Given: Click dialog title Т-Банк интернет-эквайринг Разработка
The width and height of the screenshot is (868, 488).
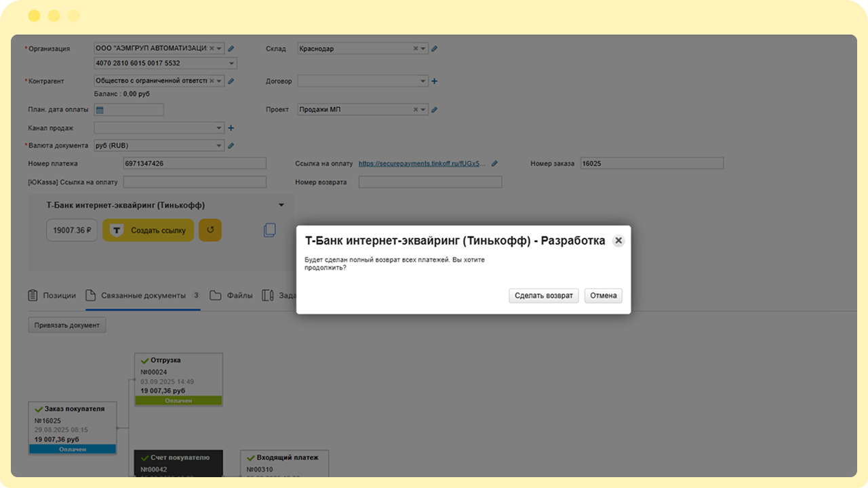Looking at the screenshot, I should (455, 241).
